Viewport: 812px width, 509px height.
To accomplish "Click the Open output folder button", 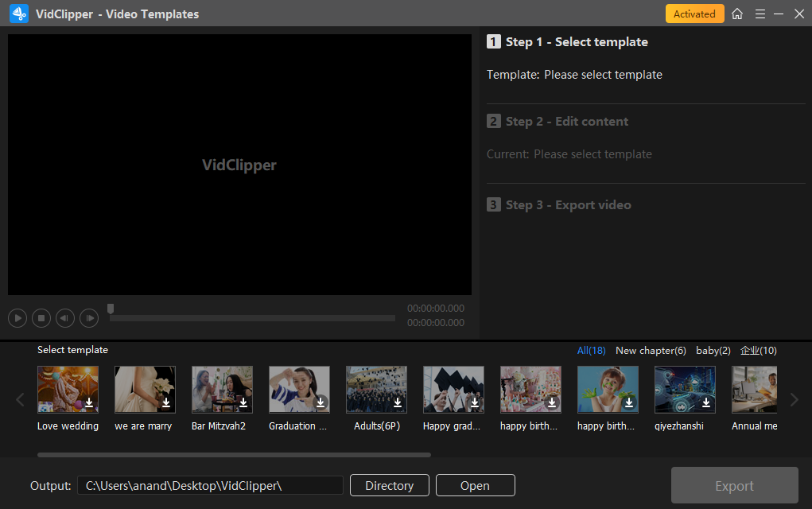I will click(475, 485).
